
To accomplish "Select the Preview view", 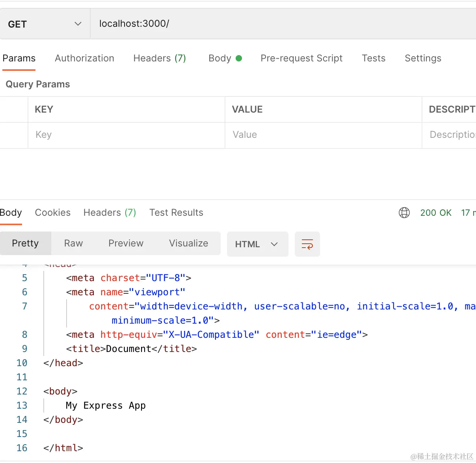I will (126, 243).
